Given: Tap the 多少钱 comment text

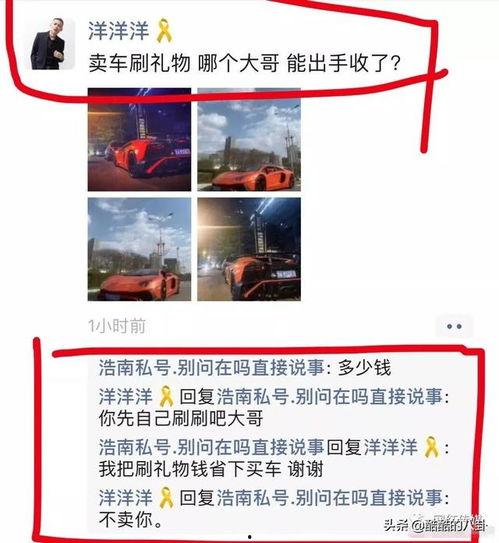Looking at the screenshot, I should pos(364,368).
